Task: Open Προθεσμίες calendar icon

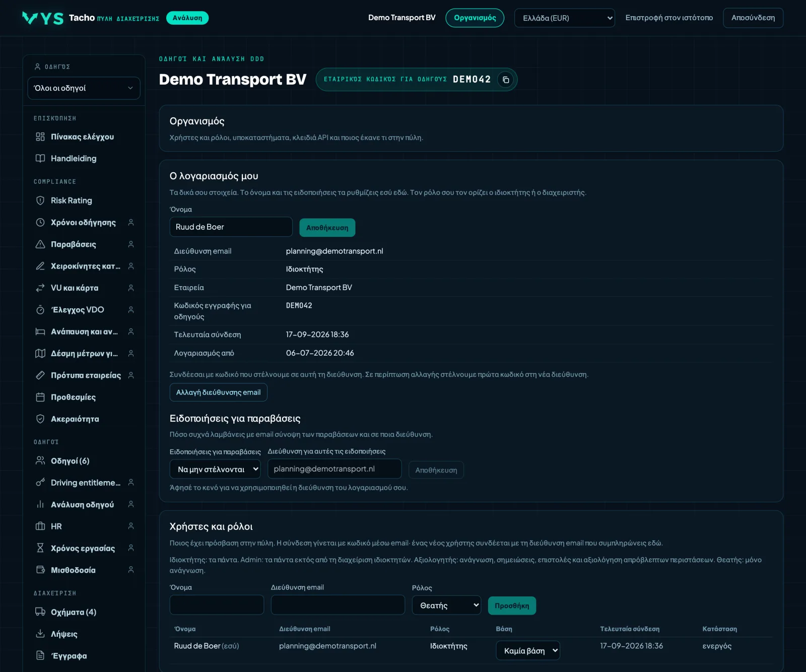Action: (40, 397)
